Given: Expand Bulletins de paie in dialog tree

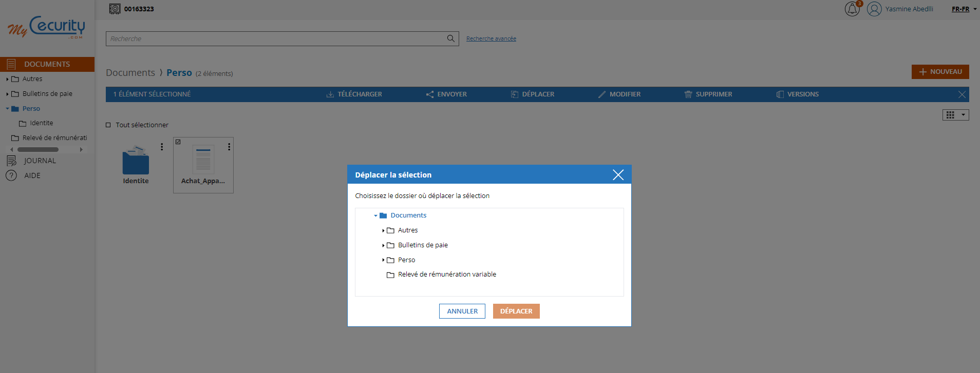Looking at the screenshot, I should pos(383,245).
